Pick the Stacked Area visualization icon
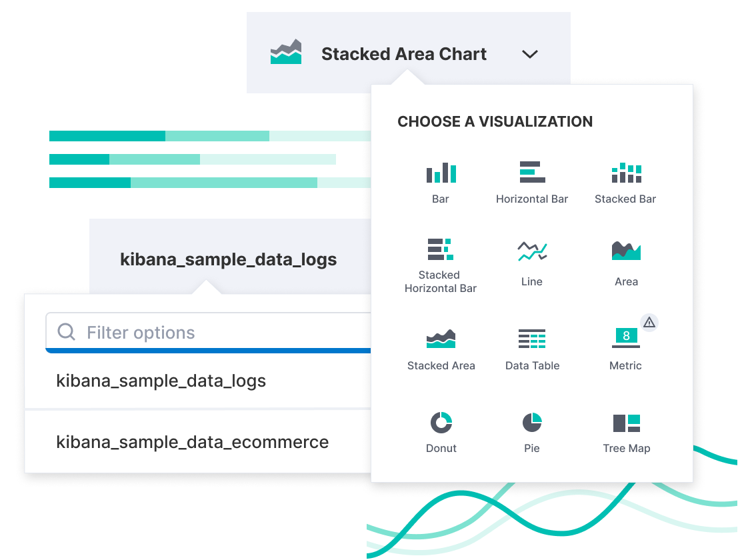Image resolution: width=740 pixels, height=560 pixels. [441, 339]
